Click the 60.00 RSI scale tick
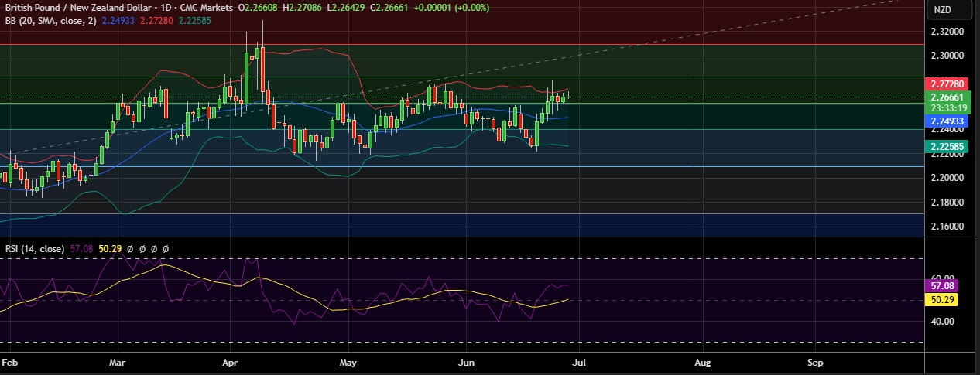This screenshot has width=980, height=375. click(x=942, y=277)
